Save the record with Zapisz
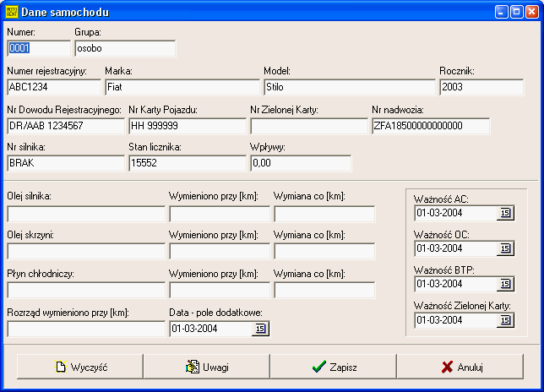 334,367
